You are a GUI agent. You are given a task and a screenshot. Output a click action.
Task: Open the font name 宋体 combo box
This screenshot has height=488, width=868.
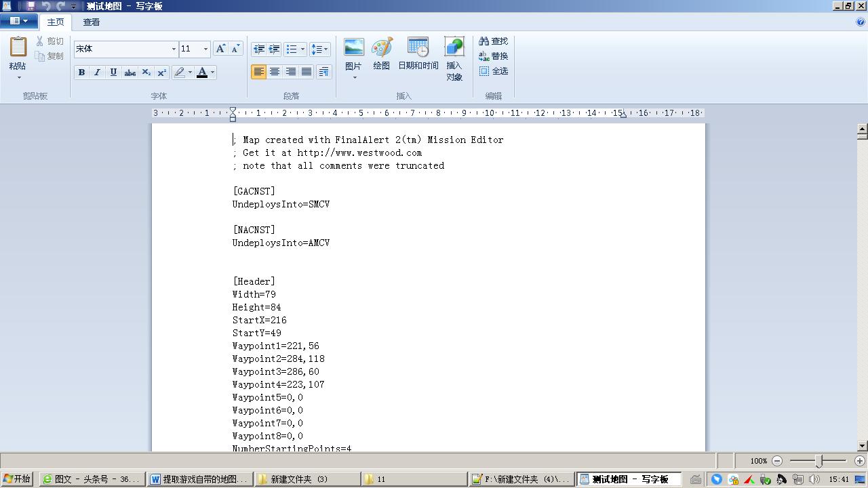click(x=126, y=49)
